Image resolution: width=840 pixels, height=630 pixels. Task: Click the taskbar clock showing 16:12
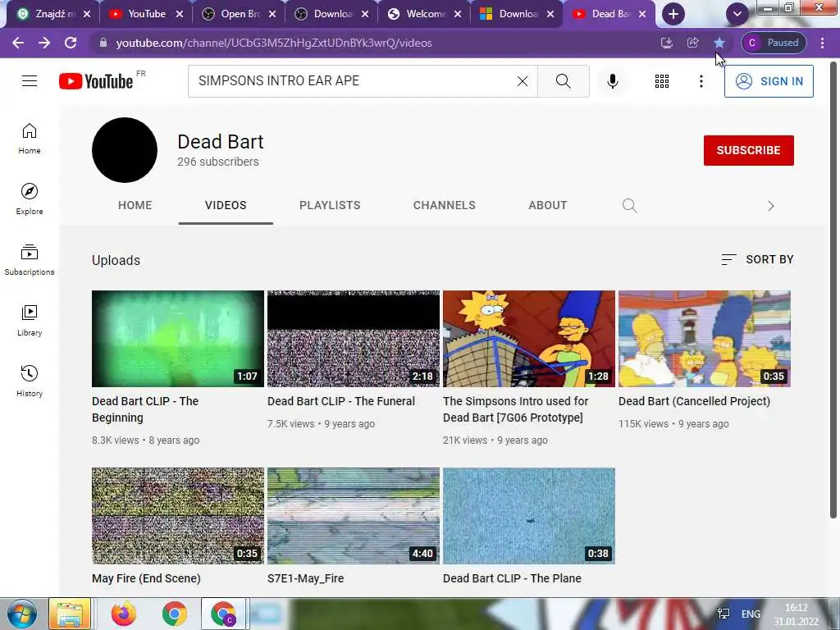click(x=796, y=614)
